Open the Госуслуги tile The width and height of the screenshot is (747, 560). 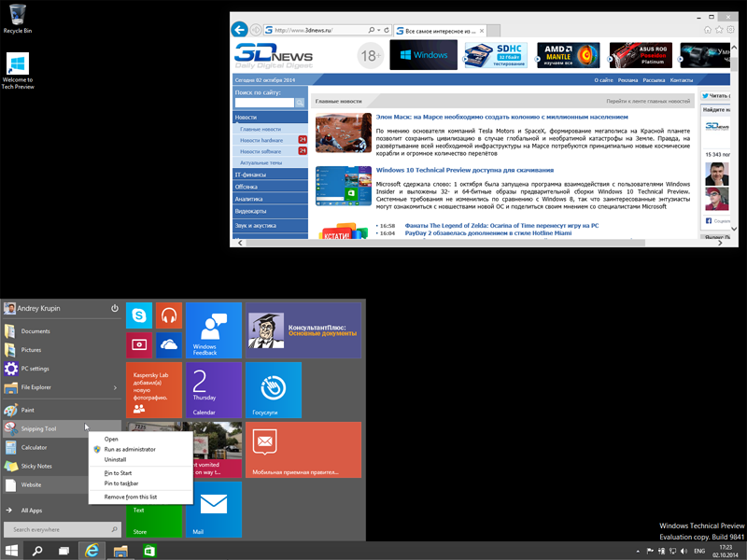coord(274,390)
